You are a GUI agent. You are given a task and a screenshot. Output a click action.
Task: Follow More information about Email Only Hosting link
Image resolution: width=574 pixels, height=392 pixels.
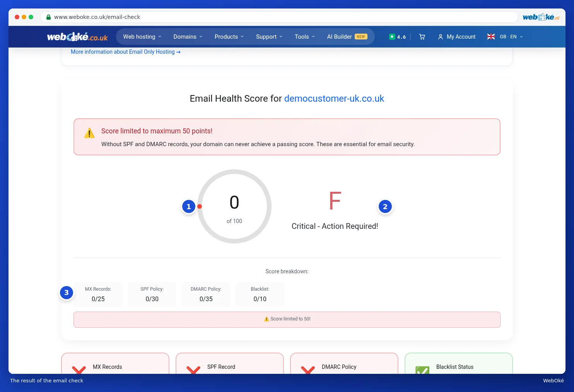coord(126,52)
